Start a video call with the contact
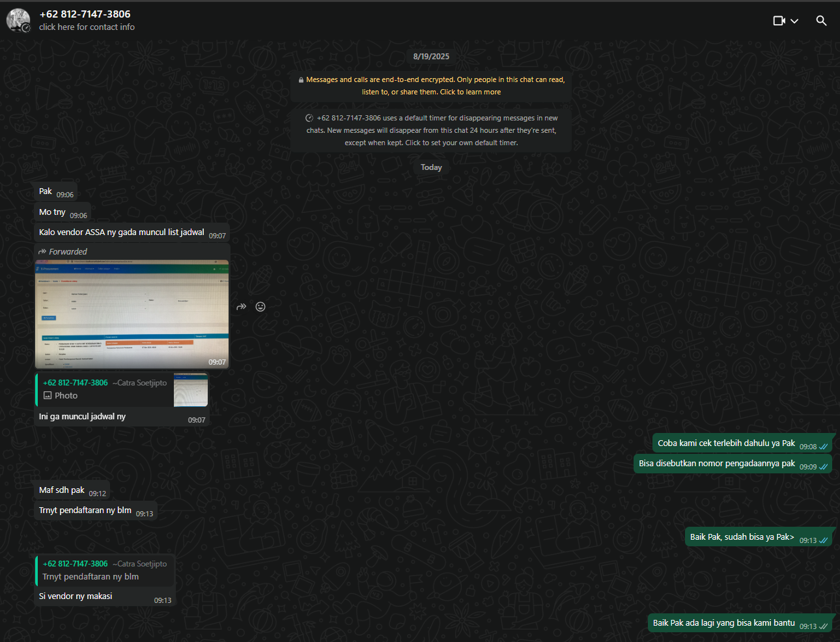This screenshot has width=840, height=642. [x=779, y=21]
